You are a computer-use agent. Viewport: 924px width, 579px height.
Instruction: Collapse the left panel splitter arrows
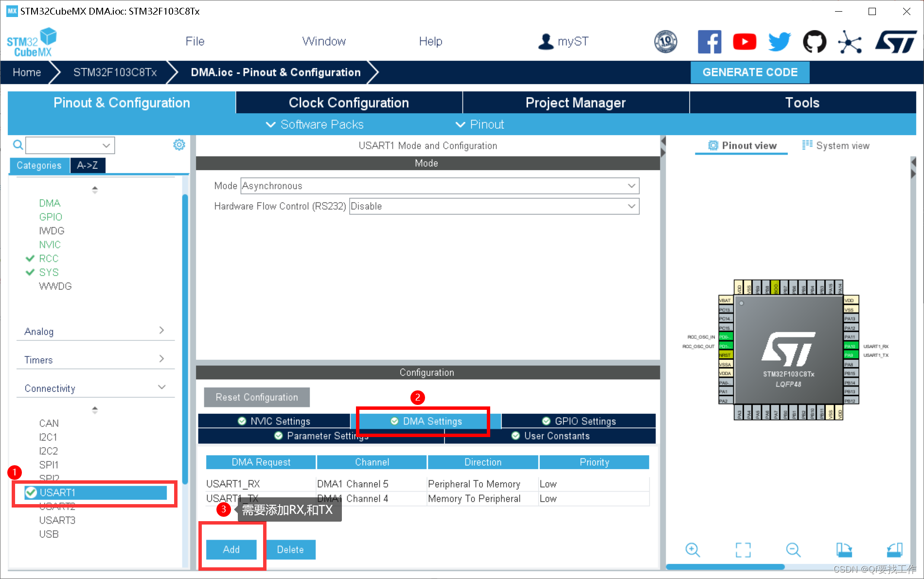coord(663,147)
